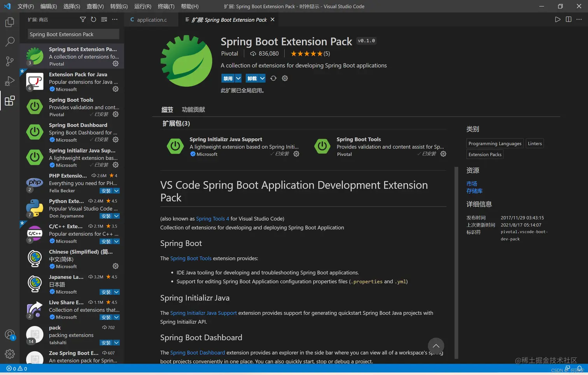Viewport: 588px width, 375px height.
Task: Expand install dropdown for pack by talshalti
Action: (x=116, y=343)
